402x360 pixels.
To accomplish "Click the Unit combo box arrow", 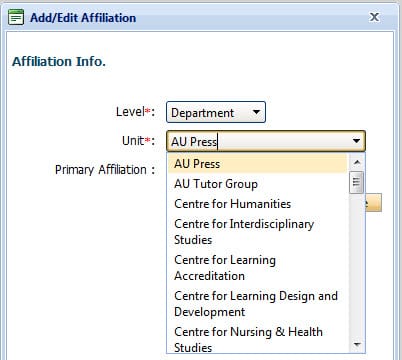I will click(356, 141).
